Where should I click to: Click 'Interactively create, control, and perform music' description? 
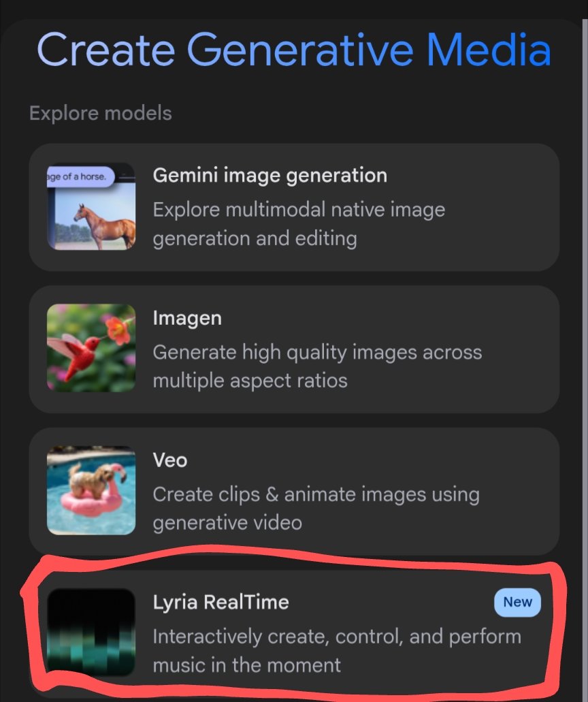click(337, 650)
